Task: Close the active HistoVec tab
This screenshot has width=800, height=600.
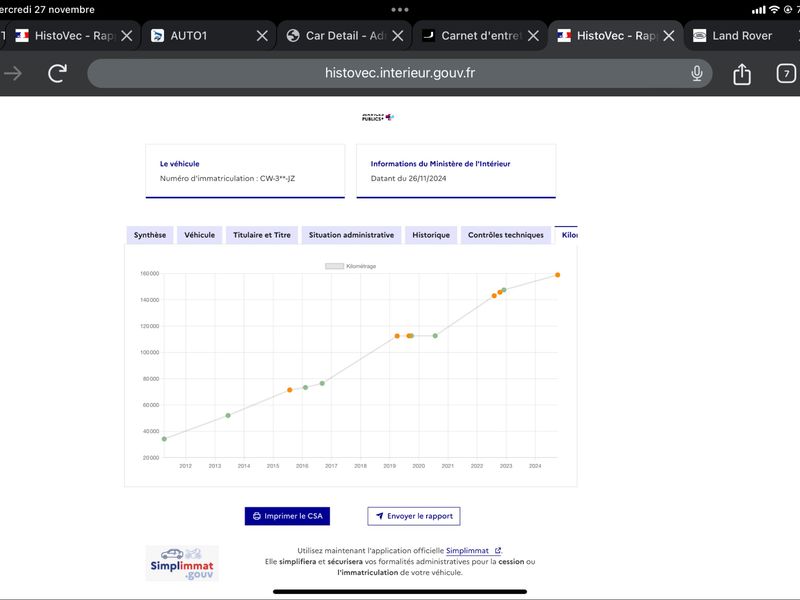Action: pyautogui.click(x=669, y=36)
